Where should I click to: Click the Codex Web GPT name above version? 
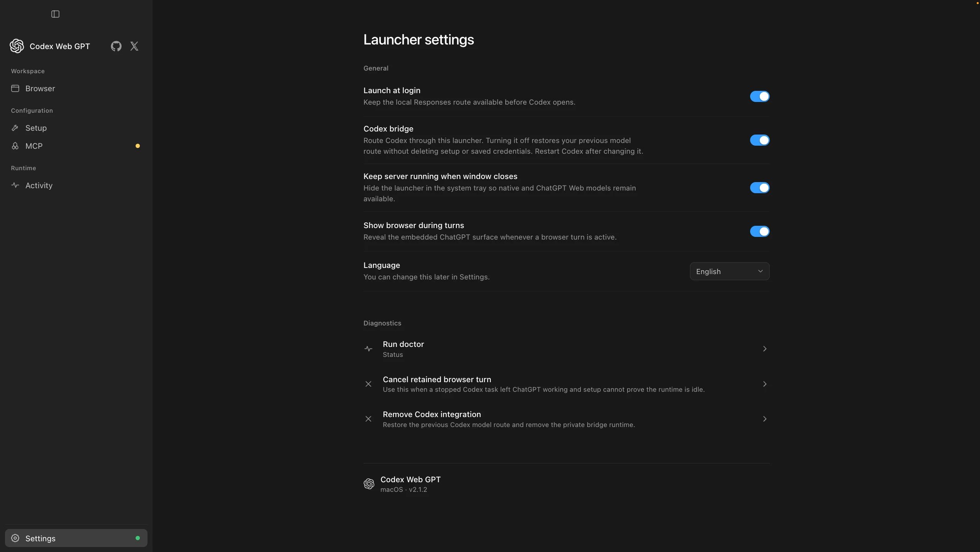pyautogui.click(x=410, y=480)
